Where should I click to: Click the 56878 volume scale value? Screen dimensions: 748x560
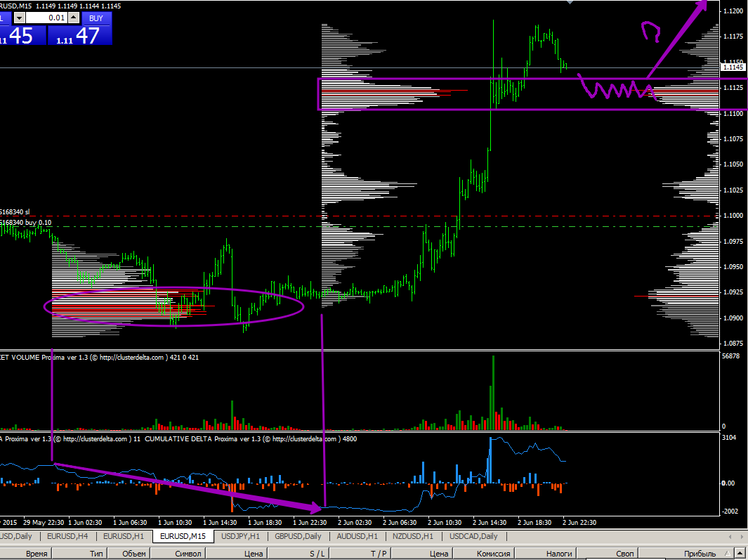click(x=730, y=356)
